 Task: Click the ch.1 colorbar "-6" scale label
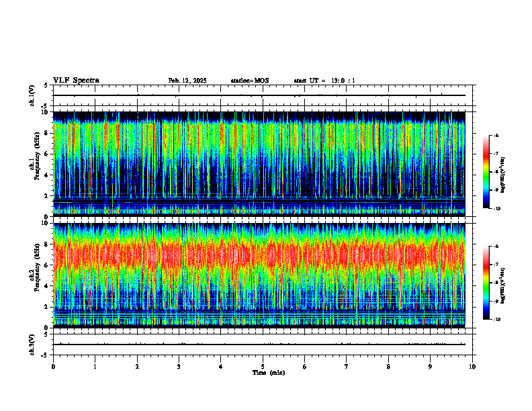click(496, 136)
